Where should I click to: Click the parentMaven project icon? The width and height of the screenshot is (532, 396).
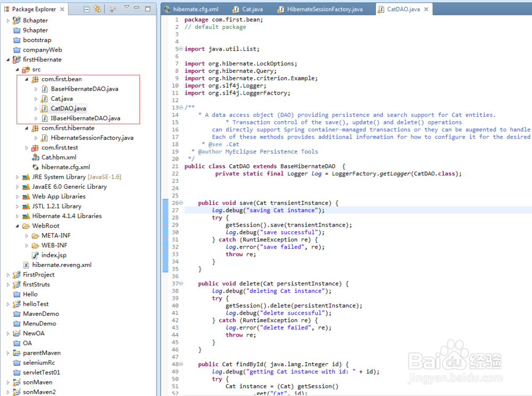click(16, 353)
